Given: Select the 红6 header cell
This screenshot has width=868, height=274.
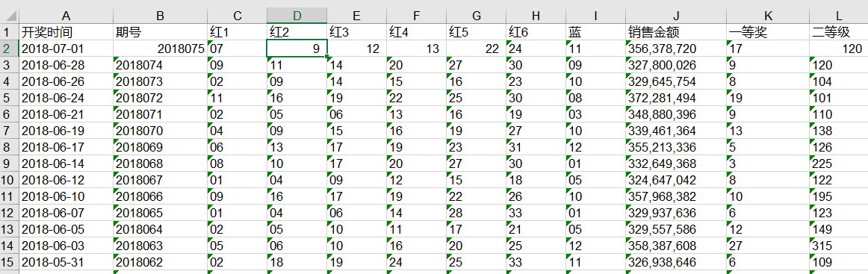Looking at the screenshot, I should (536, 32).
